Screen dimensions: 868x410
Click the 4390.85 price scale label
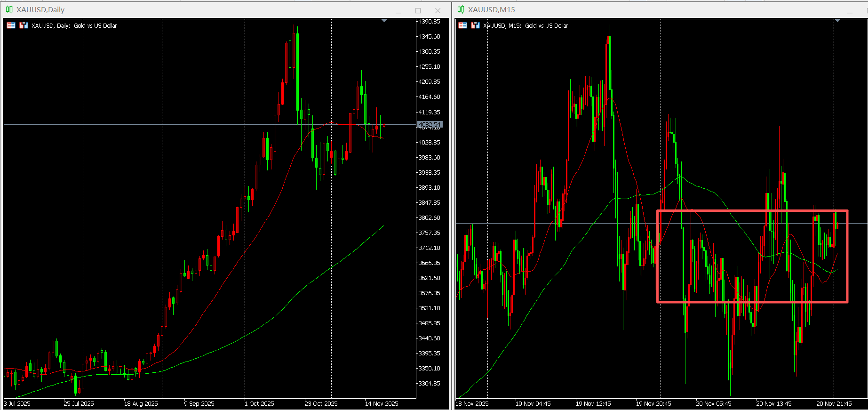[429, 22]
